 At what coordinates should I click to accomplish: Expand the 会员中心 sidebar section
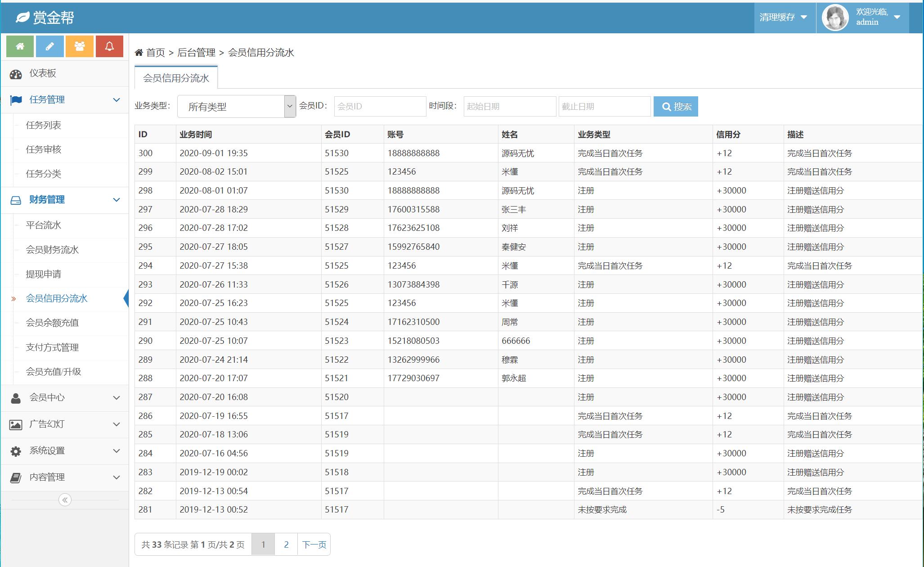pyautogui.click(x=64, y=398)
